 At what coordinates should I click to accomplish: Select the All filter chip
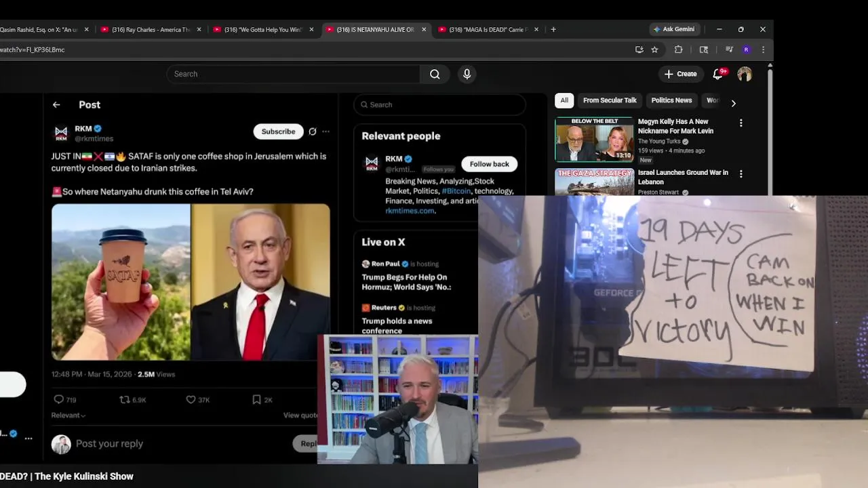564,100
